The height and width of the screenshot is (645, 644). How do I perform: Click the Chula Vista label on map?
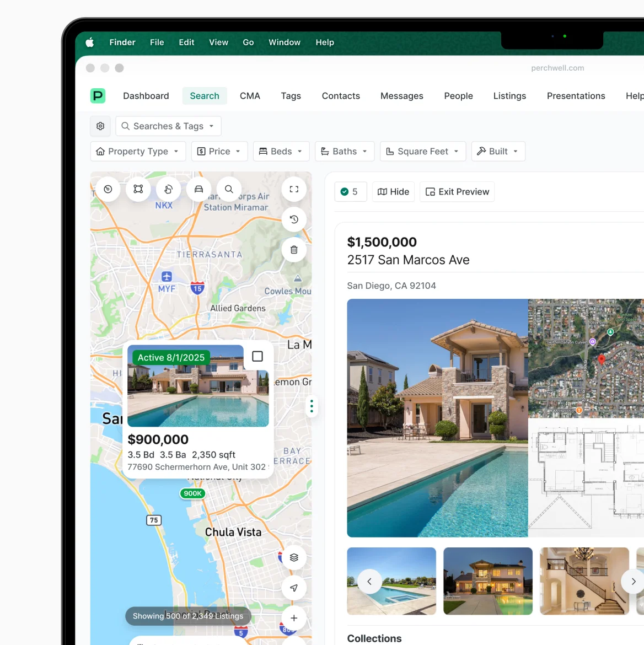[233, 533]
